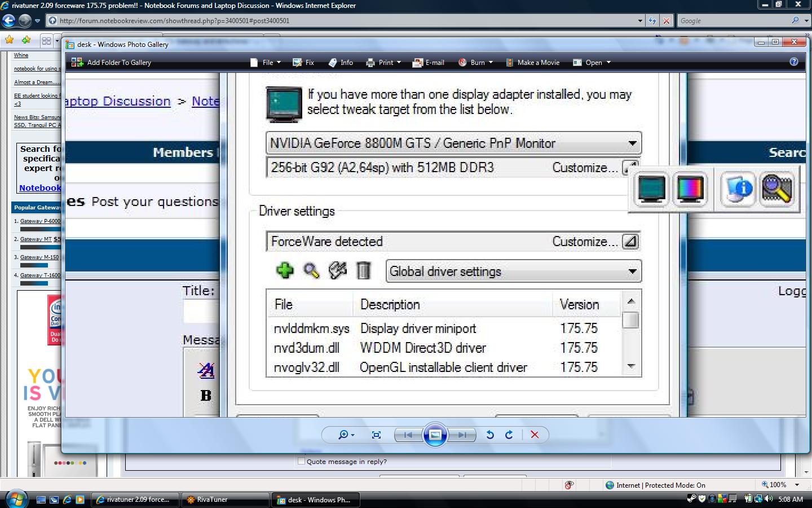This screenshot has height=508, width=812.
Task: Launch Internet Explorer from quick launch
Action: [67, 500]
